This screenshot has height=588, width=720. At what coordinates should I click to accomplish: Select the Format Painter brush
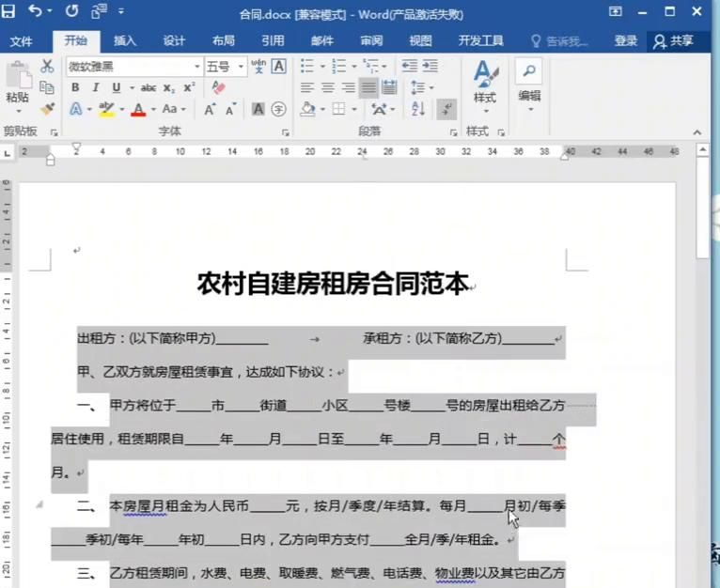(47, 109)
